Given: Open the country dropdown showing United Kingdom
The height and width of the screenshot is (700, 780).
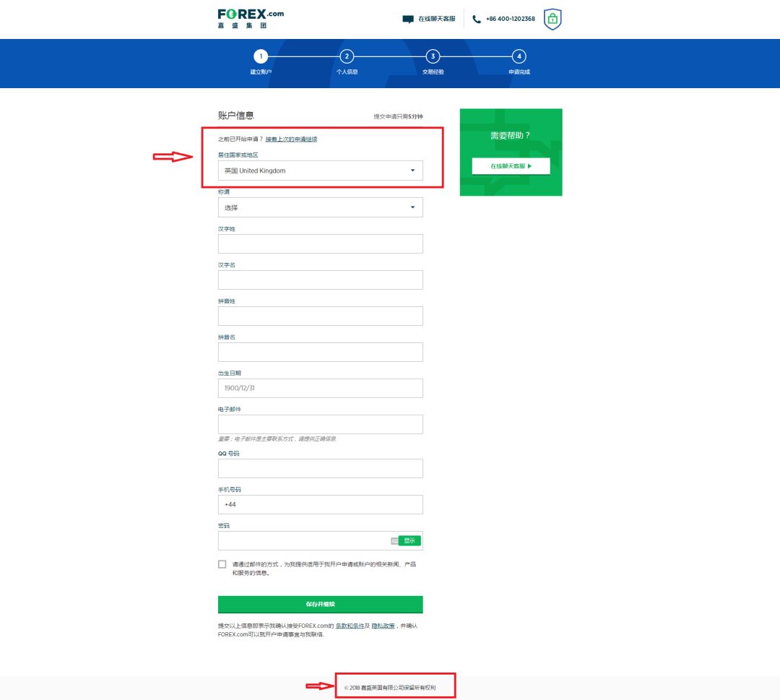Looking at the screenshot, I should [x=320, y=170].
